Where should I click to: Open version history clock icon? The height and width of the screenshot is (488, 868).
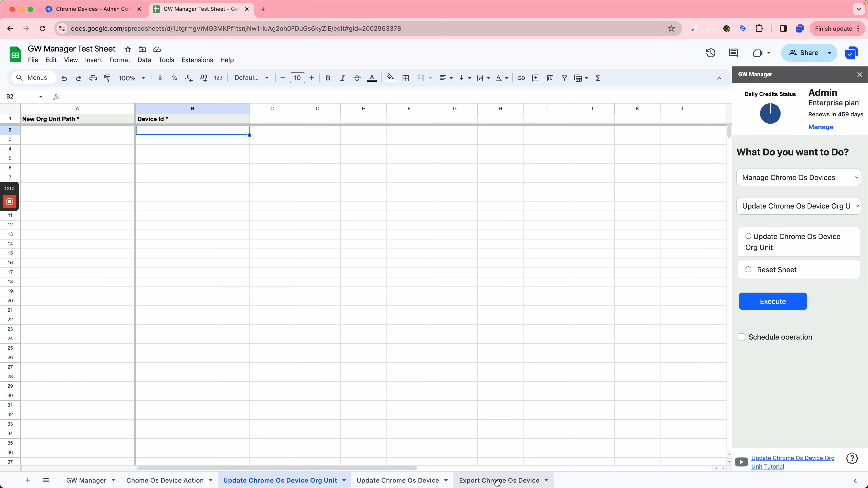click(x=711, y=53)
